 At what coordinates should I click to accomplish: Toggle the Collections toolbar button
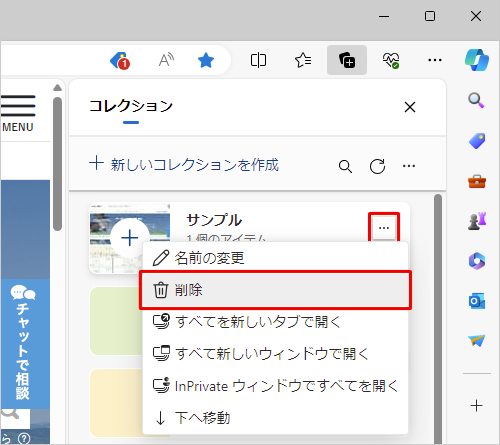pyautogui.click(x=347, y=60)
